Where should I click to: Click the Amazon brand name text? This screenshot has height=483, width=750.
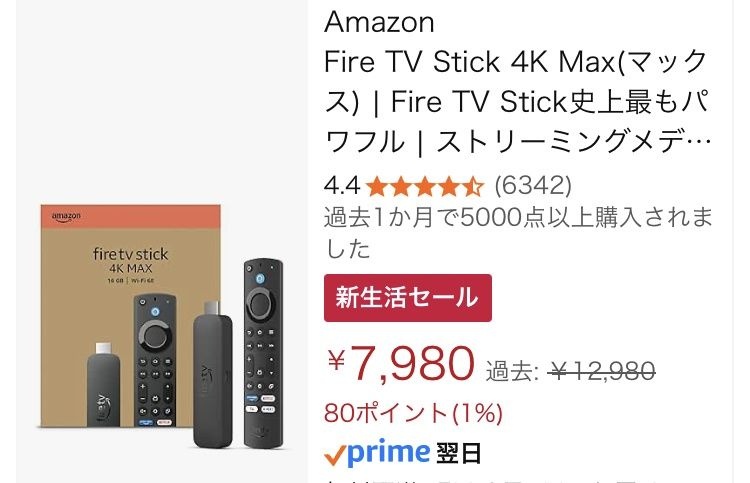point(379,22)
